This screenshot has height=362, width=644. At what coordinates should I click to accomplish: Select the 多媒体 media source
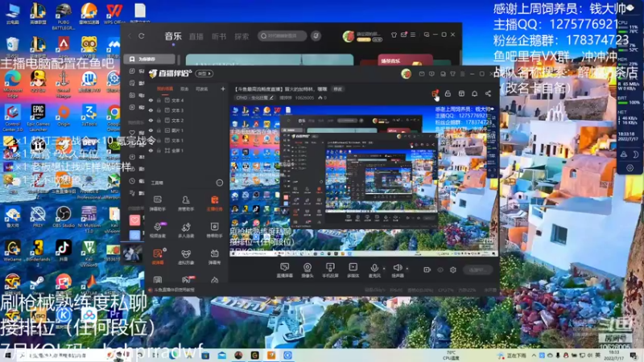click(x=353, y=270)
